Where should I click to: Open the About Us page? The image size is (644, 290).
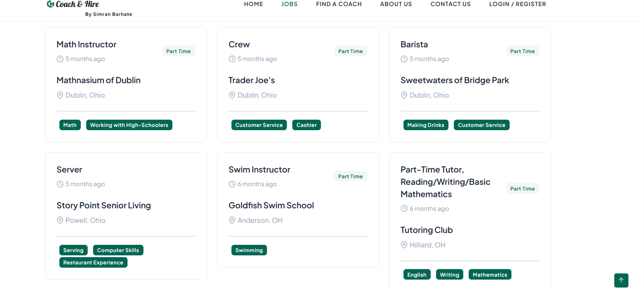click(x=396, y=4)
